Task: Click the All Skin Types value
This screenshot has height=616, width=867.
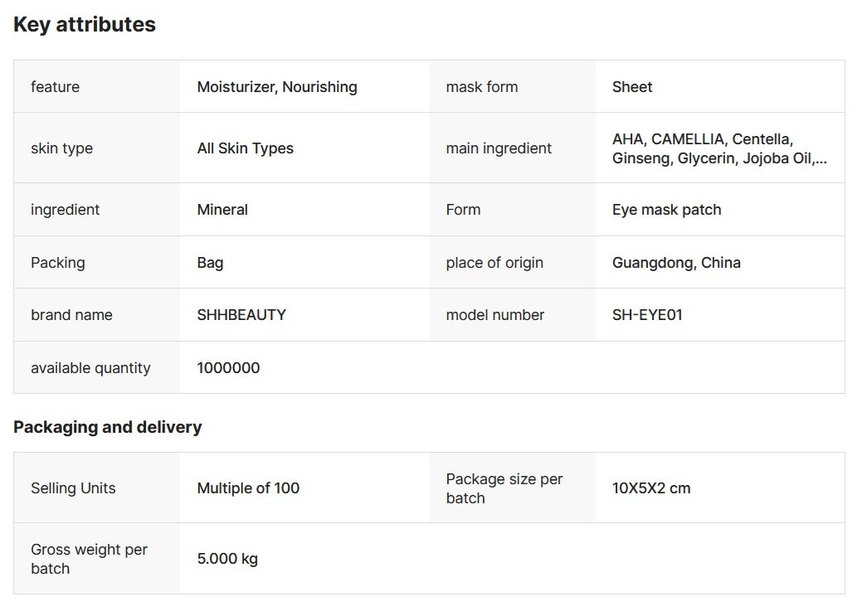Action: [x=245, y=148]
